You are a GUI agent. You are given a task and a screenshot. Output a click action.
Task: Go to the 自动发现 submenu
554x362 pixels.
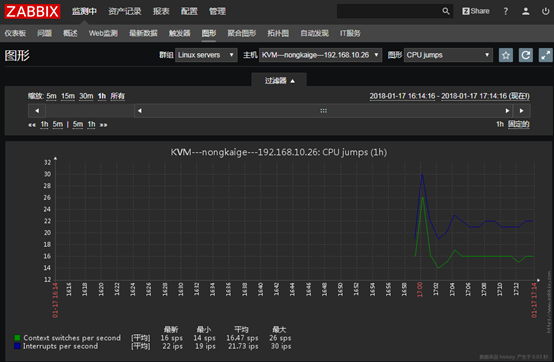[314, 33]
